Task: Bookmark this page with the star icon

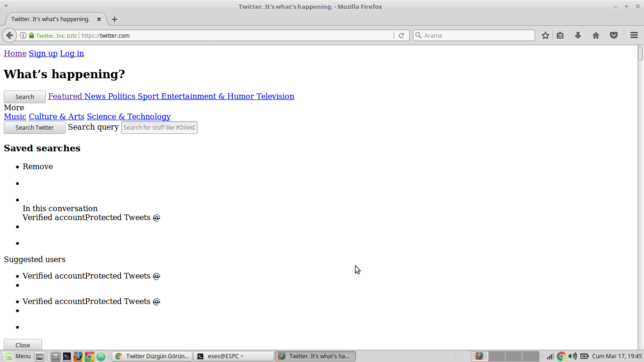Action: coord(545,35)
